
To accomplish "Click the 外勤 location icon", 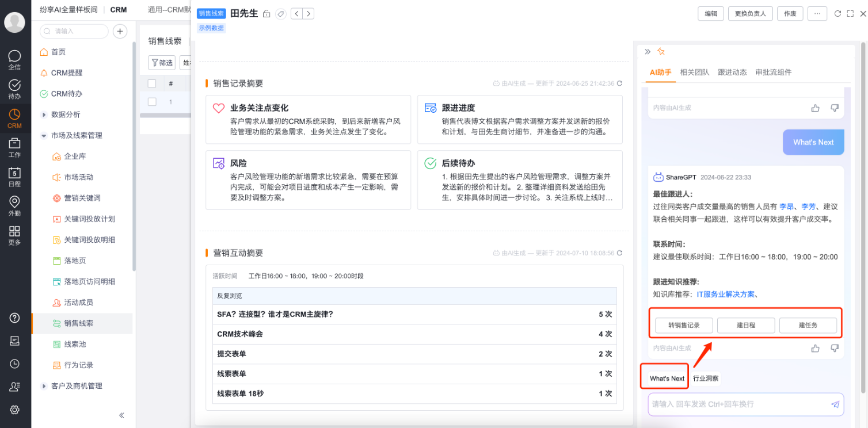I will point(14,205).
